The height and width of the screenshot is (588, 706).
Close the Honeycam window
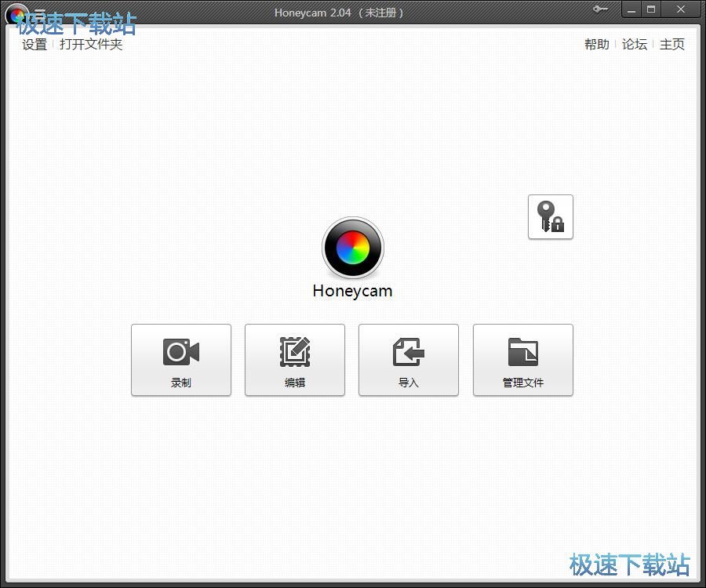(681, 9)
